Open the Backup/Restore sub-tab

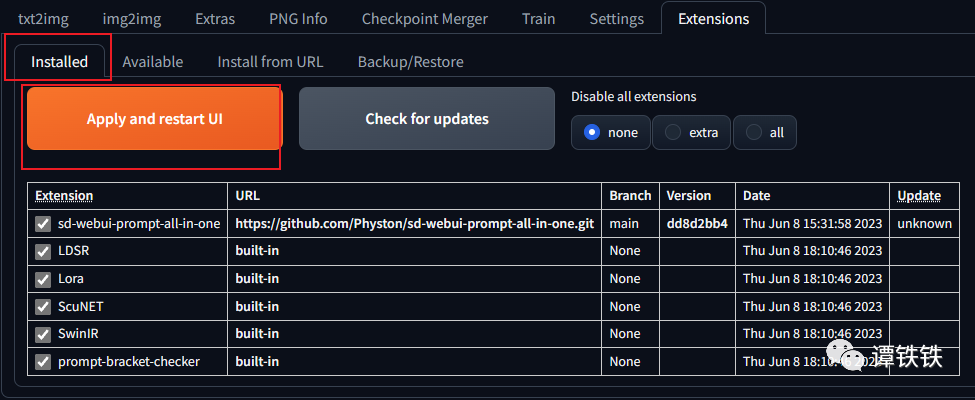pyautogui.click(x=410, y=62)
